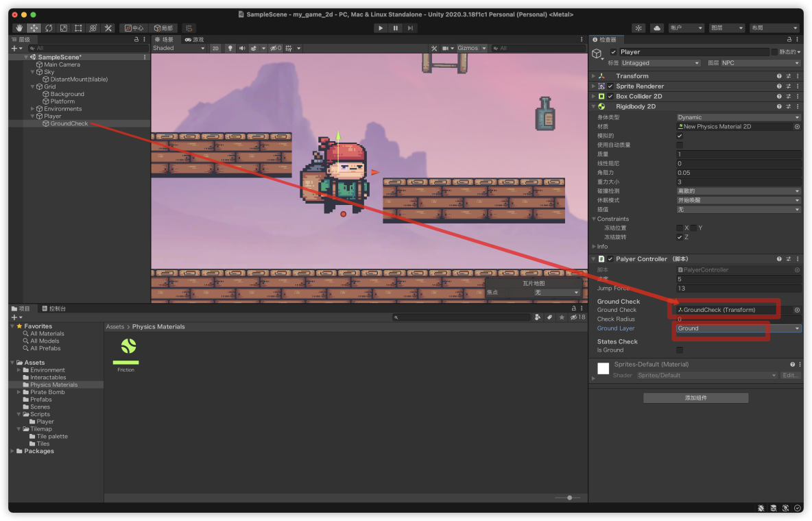Toggle 2D view mode in scene
Image resolution: width=812 pixels, height=521 pixels.
pyautogui.click(x=215, y=48)
